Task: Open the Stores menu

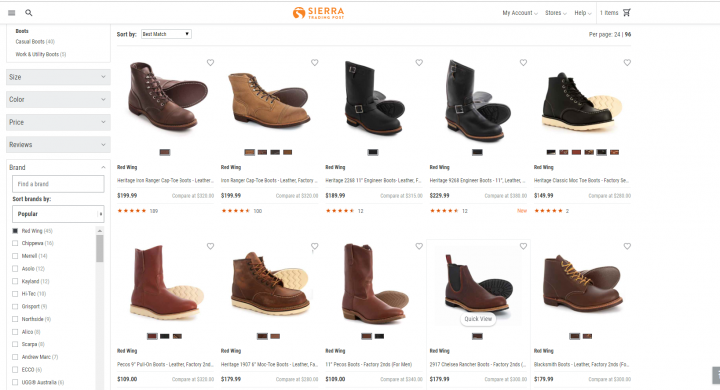Action: pos(556,13)
